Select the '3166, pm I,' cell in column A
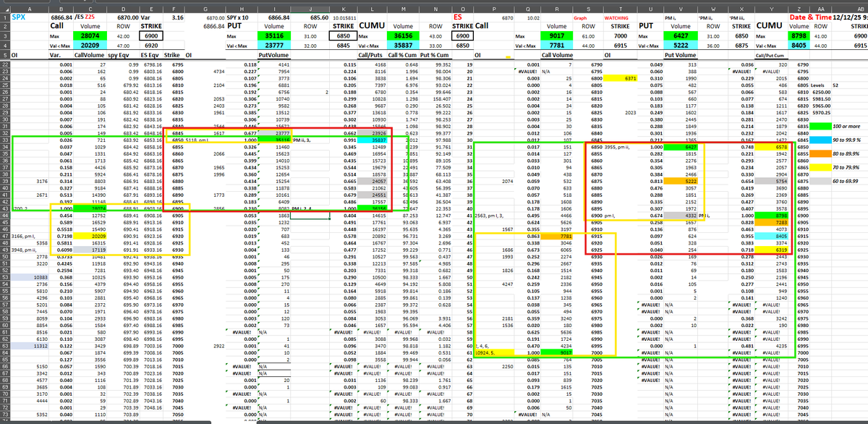 31,237
